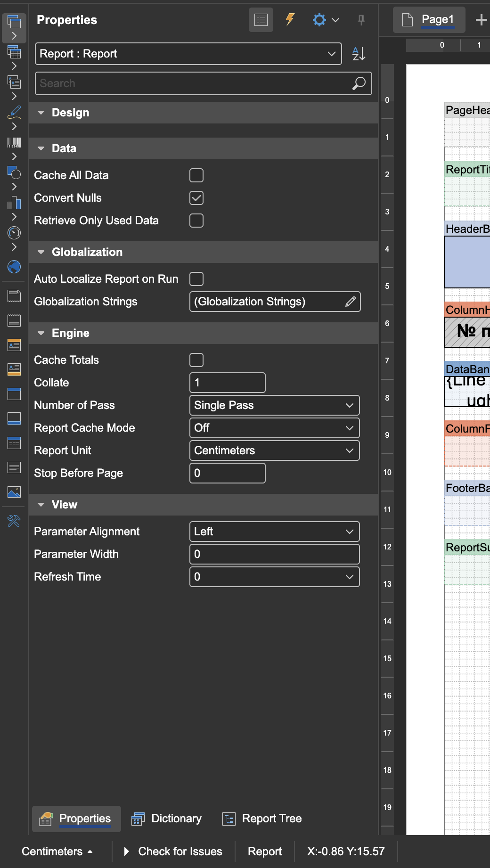490x868 pixels.
Task: Open the Bands toolbox category icon
Action: 14,22
